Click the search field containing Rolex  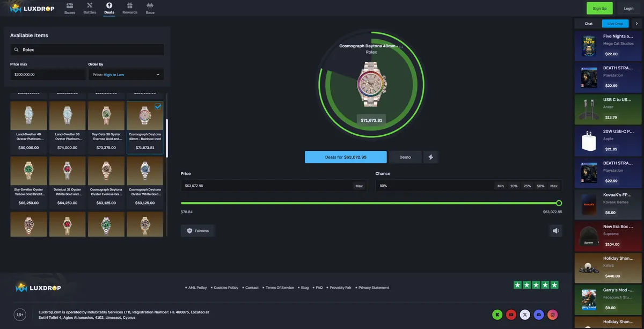coord(87,50)
